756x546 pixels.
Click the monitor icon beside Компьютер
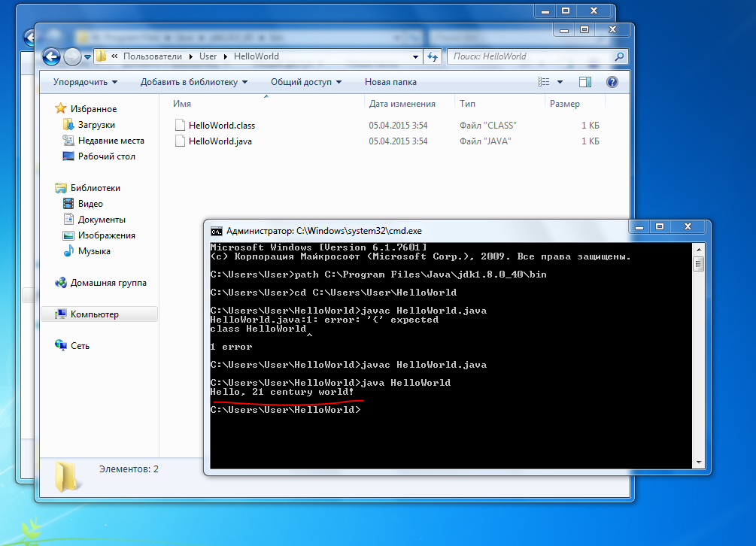(x=61, y=314)
